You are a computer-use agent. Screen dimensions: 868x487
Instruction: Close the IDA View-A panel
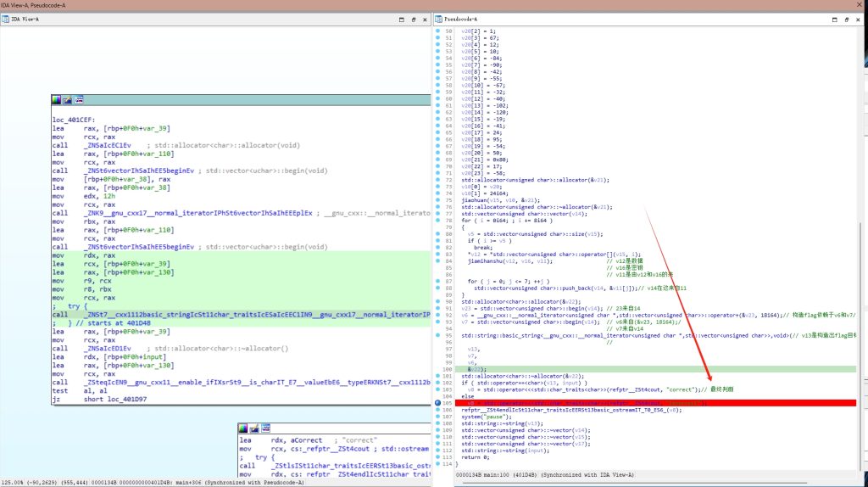click(x=426, y=20)
